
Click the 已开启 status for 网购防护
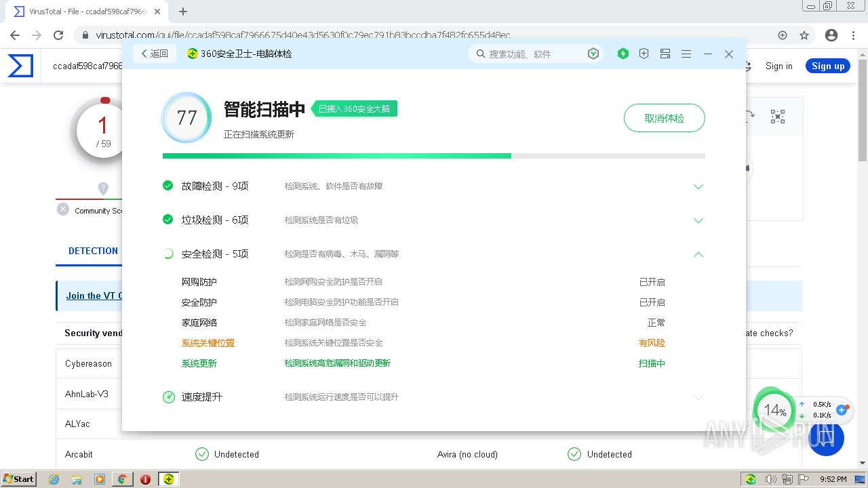[652, 282]
